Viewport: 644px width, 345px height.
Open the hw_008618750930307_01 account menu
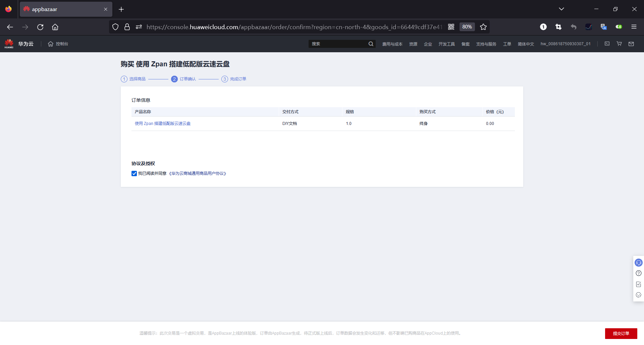(x=566, y=44)
